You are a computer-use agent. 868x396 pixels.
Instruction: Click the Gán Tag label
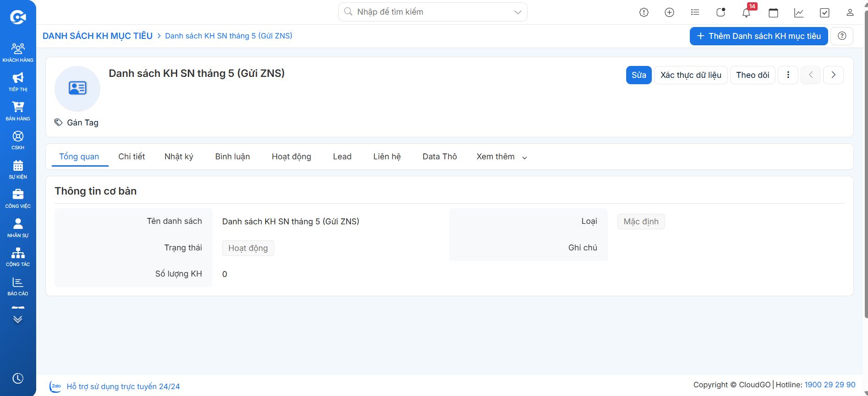pos(82,123)
